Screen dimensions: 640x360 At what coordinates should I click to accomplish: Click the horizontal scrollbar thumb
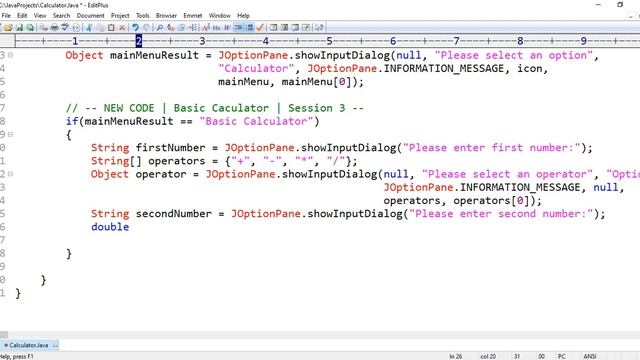4,335
